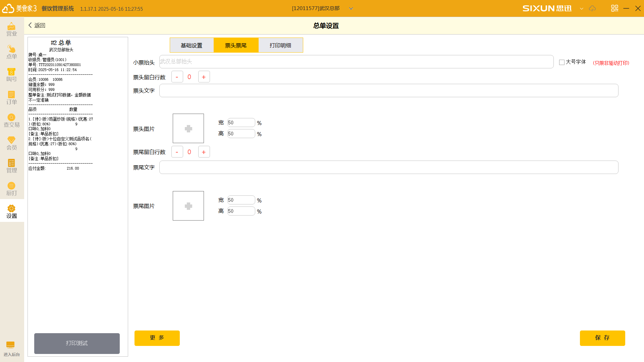
Task: Open the 会员 members section
Action: tap(12, 143)
